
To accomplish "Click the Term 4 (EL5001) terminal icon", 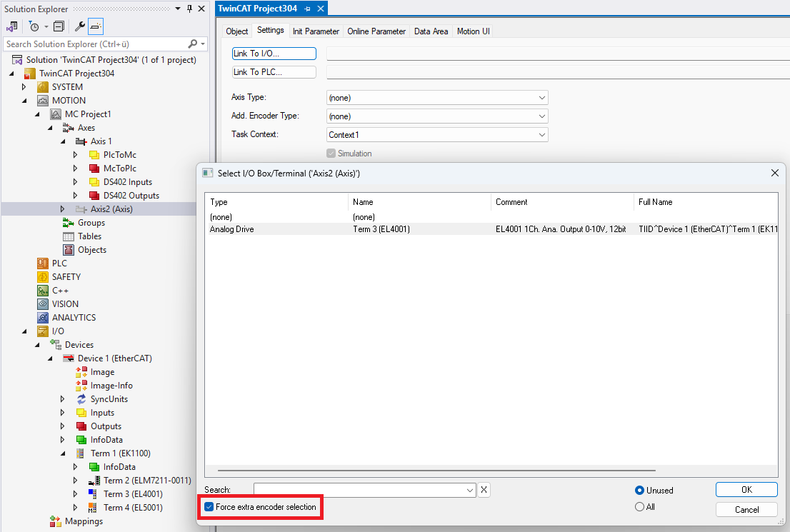I will (x=93, y=508).
